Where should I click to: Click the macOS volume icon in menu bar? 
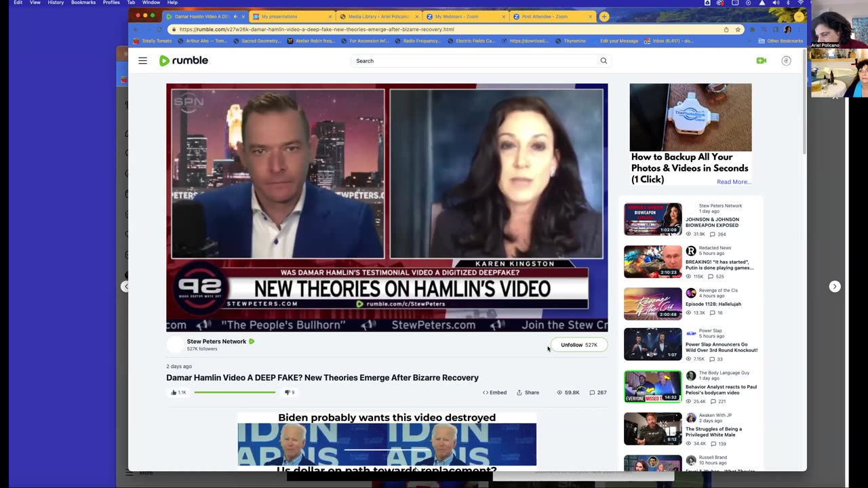coord(776,3)
